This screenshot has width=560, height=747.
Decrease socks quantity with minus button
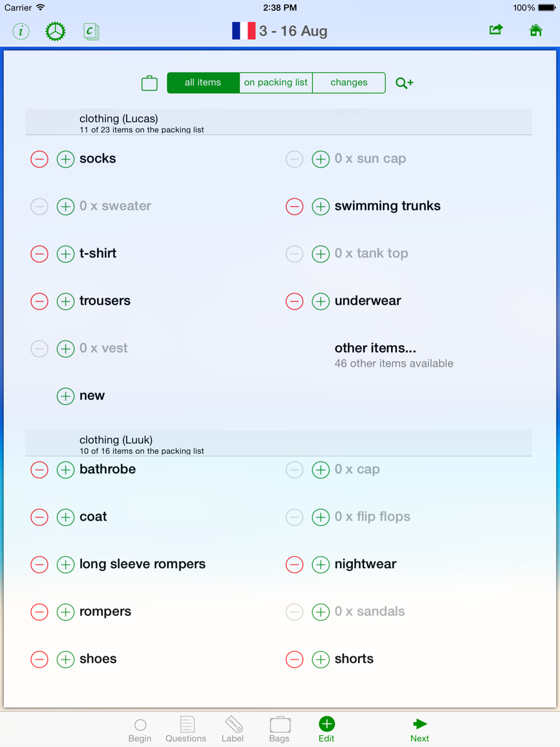(x=39, y=159)
